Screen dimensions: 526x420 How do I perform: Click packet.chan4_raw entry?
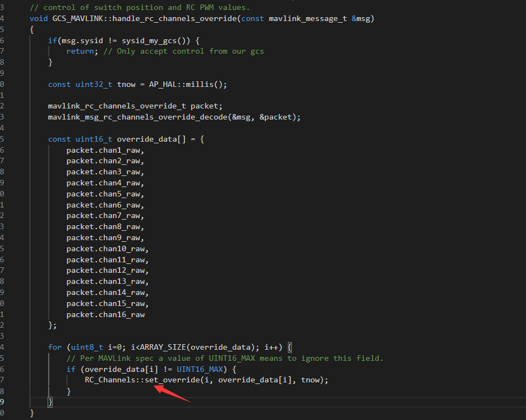[105, 183]
